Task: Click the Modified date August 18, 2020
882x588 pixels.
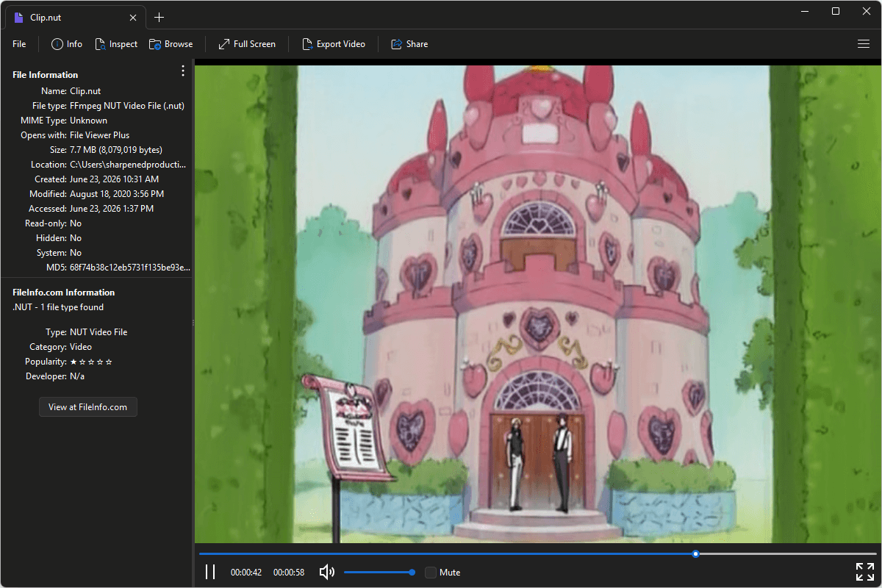Action: (x=117, y=194)
